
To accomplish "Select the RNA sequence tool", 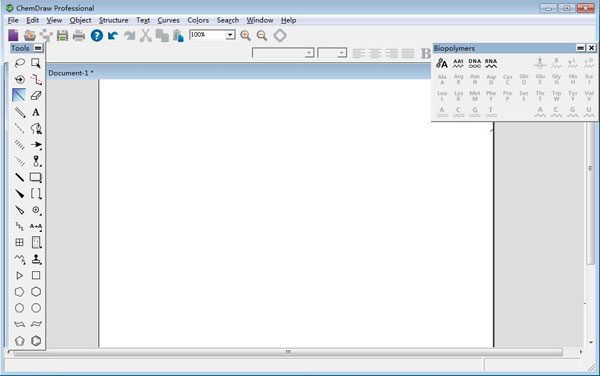I will (491, 63).
